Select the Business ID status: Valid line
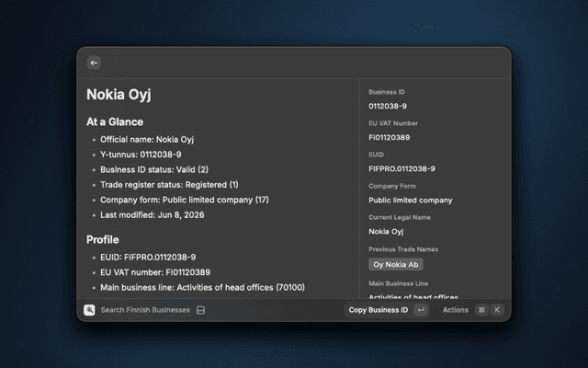Image resolution: width=588 pixels, height=368 pixels. (154, 169)
